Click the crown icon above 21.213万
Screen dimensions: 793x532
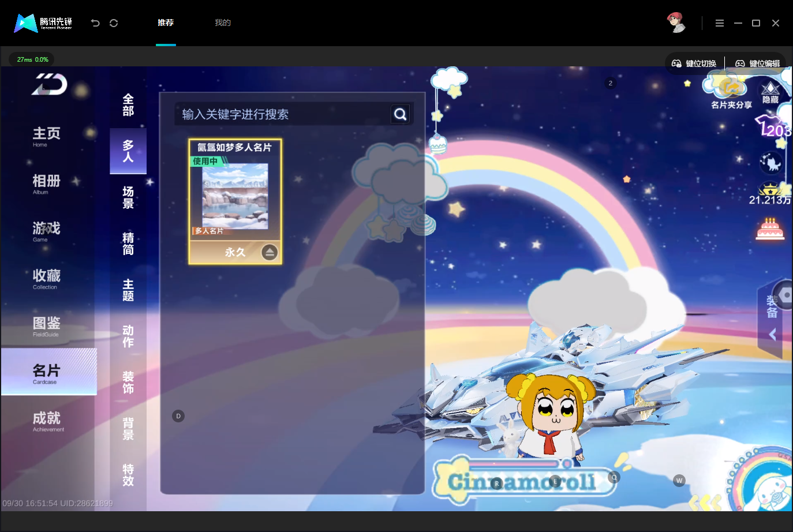coord(770,189)
